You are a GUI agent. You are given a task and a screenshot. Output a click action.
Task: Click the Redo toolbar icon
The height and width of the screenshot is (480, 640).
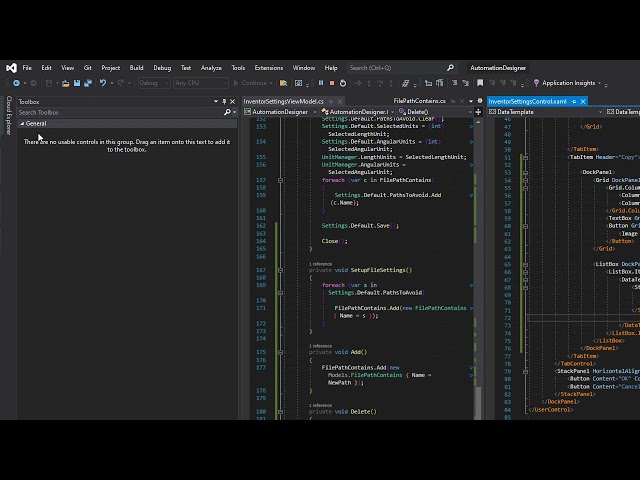pyautogui.click(x=120, y=83)
